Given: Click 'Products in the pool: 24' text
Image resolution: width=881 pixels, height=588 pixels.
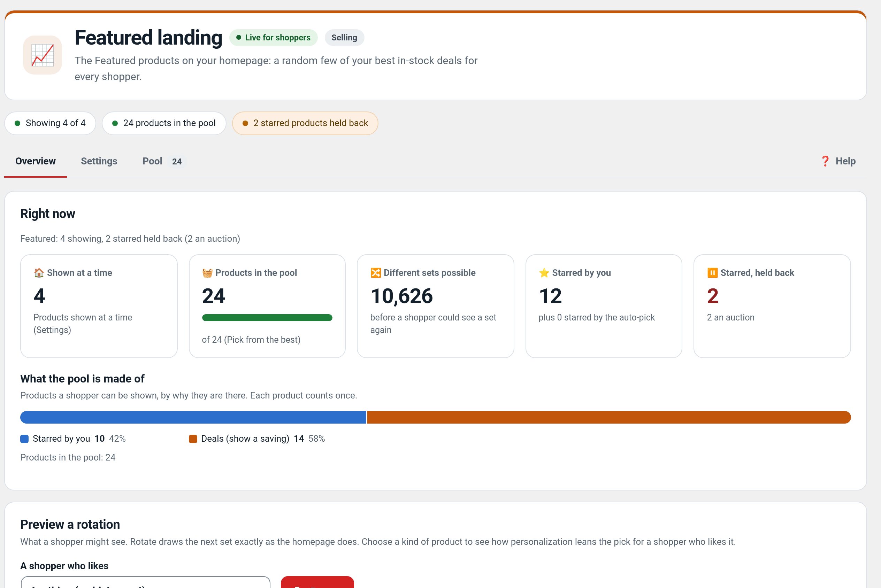Looking at the screenshot, I should point(68,457).
